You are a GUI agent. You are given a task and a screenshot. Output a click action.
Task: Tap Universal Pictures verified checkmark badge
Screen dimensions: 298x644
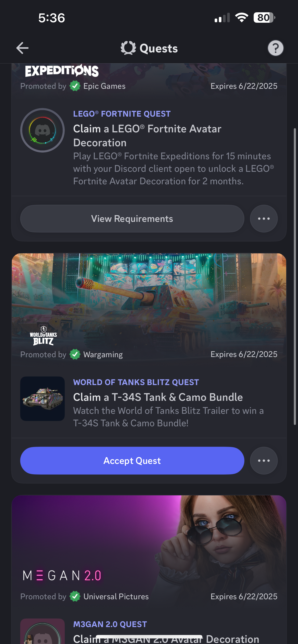pyautogui.click(x=75, y=596)
